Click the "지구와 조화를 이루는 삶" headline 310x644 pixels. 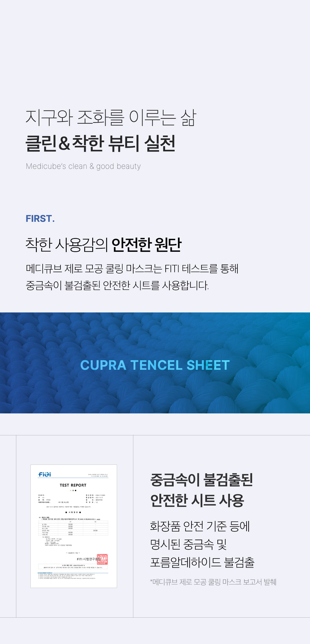[111, 118]
